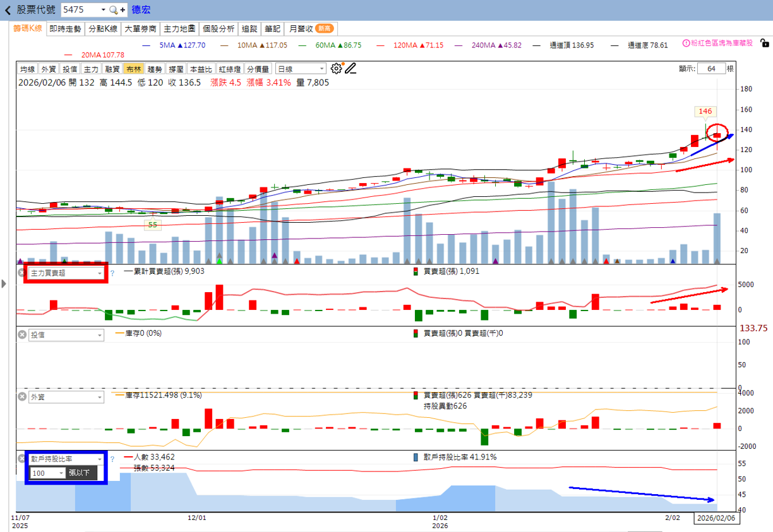Activate the pencil drawing tool
Screen dimensions: 773x532
(x=351, y=68)
